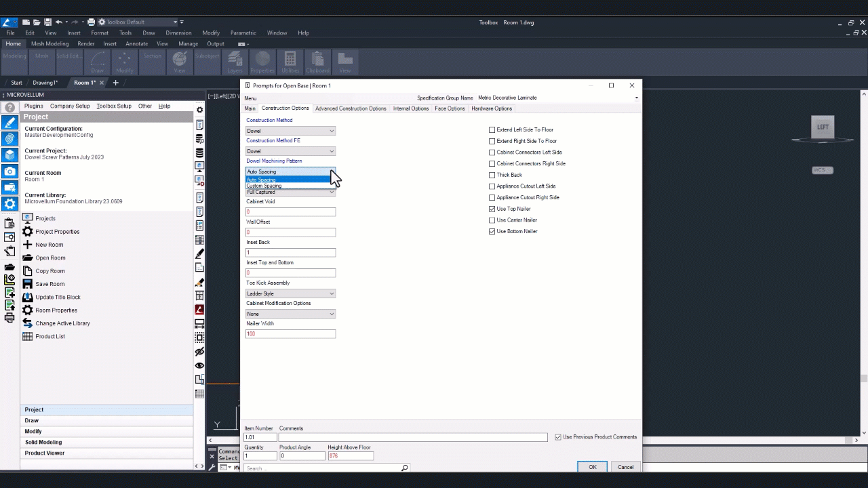Expand the Toe Kick Assembly dropdown
Viewport: 868px width, 488px height.
tap(290, 293)
